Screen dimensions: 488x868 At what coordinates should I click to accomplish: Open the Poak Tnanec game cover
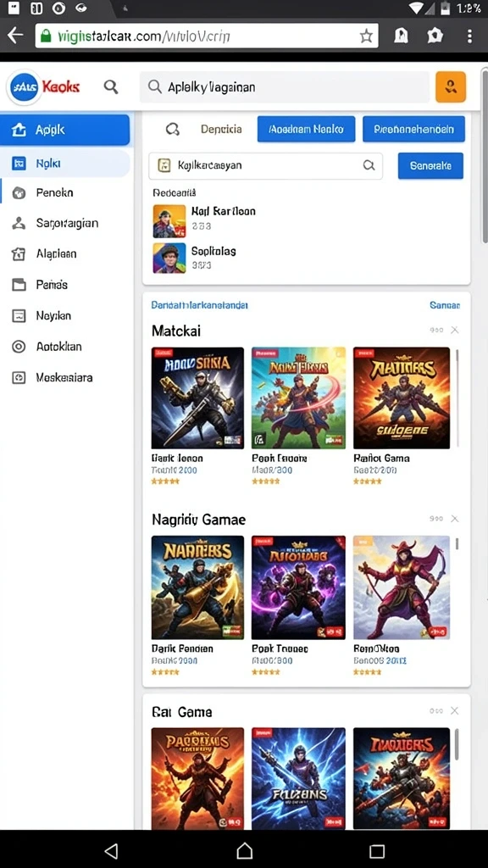(x=299, y=587)
